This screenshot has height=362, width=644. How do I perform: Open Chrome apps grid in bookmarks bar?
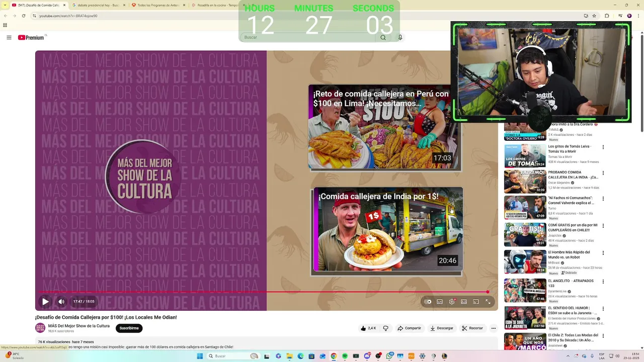[x=5, y=25]
